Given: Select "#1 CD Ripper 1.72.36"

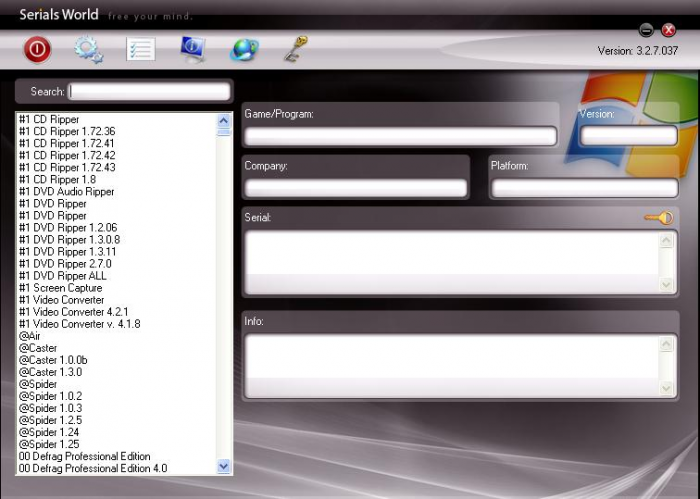Looking at the screenshot, I should coord(67,131).
